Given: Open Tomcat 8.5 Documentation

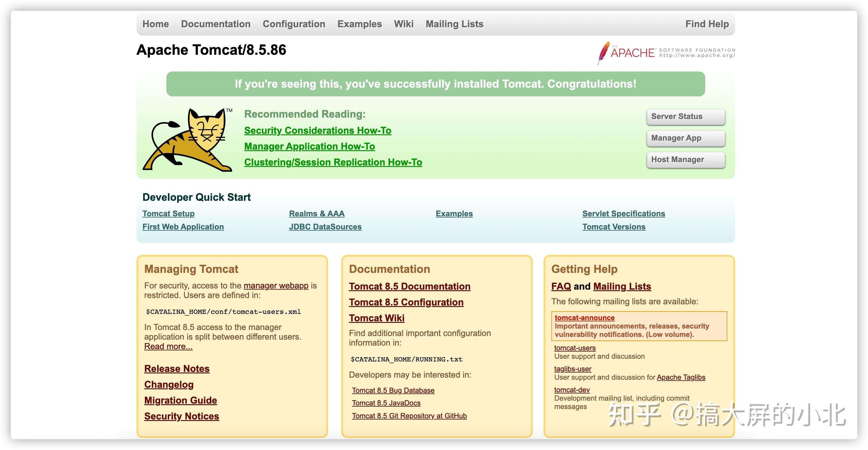Looking at the screenshot, I should (409, 286).
